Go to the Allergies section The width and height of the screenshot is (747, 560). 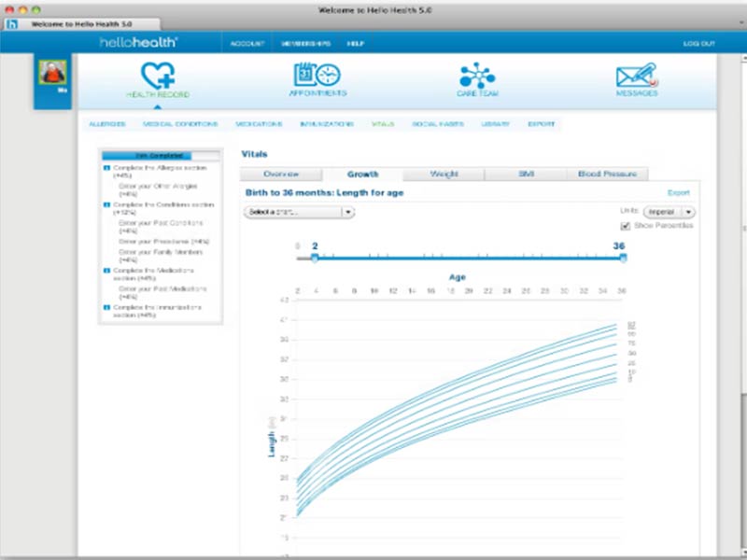click(107, 124)
